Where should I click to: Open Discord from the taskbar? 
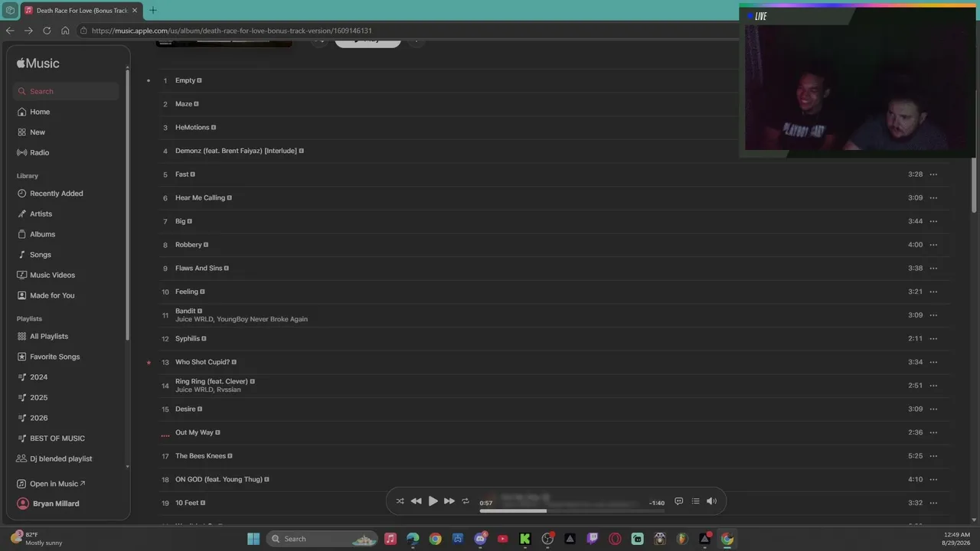480,539
